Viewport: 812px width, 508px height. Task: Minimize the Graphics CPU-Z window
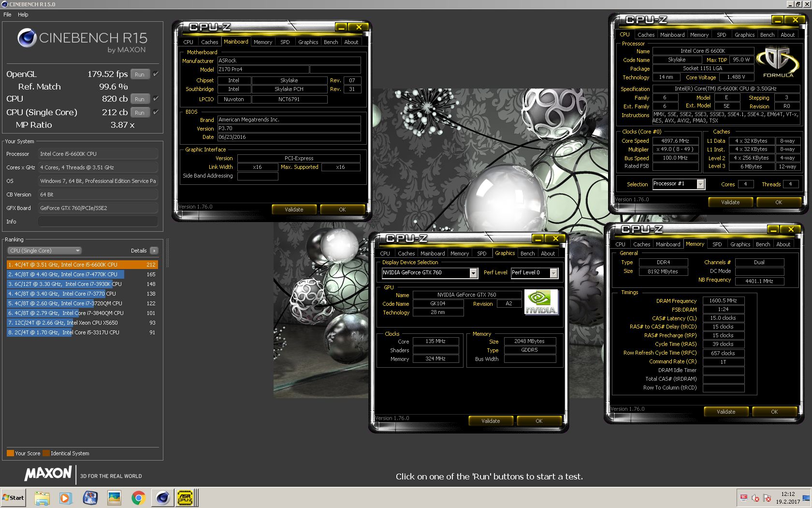(538, 239)
